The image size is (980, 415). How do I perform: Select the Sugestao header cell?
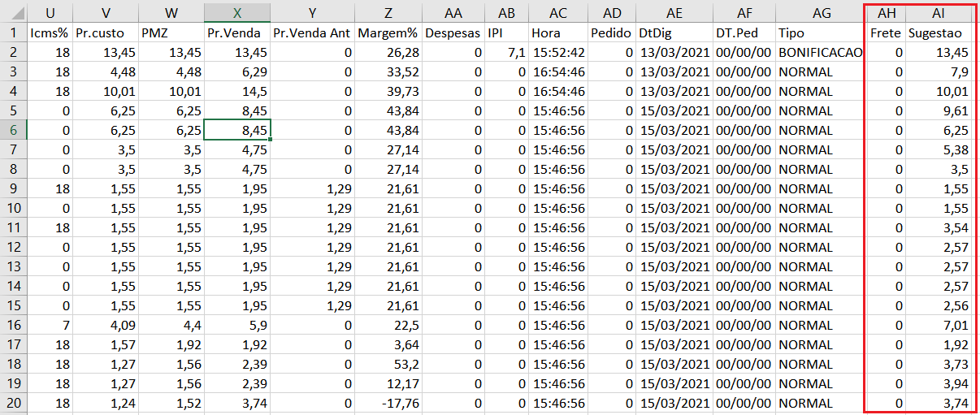(x=939, y=32)
